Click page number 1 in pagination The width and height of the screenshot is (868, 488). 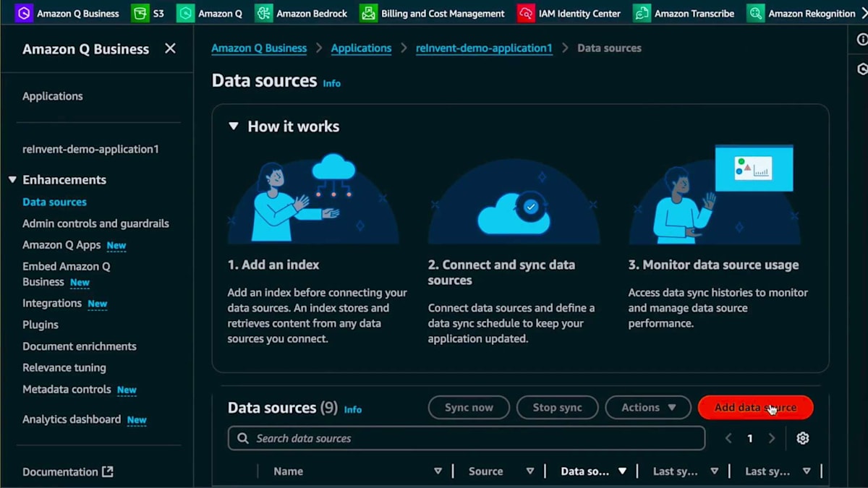pyautogui.click(x=750, y=438)
